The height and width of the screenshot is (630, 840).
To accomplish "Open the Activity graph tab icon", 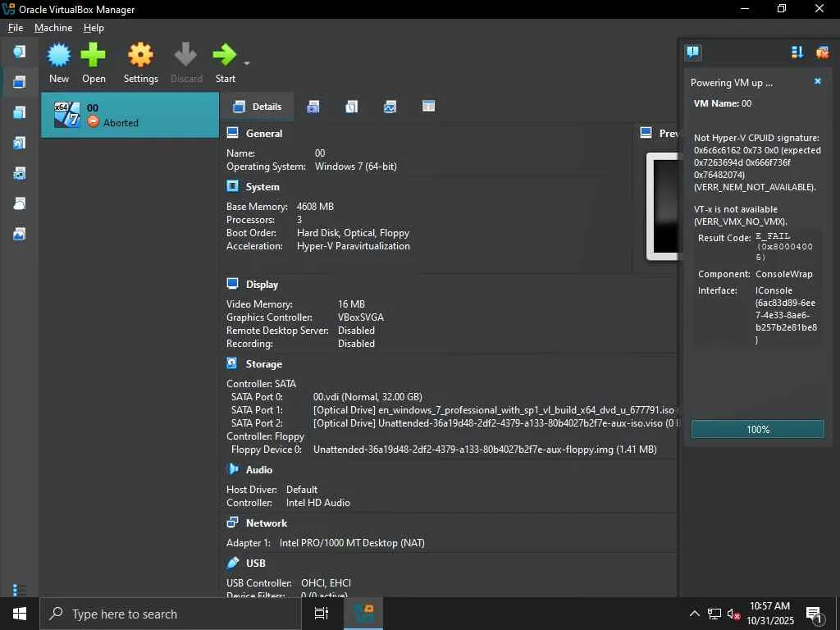I will [390, 107].
